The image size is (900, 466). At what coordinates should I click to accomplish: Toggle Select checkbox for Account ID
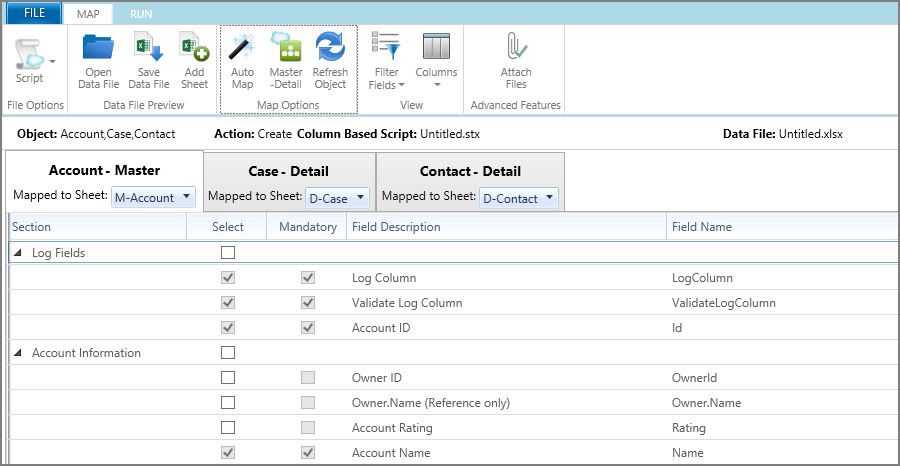(x=228, y=328)
